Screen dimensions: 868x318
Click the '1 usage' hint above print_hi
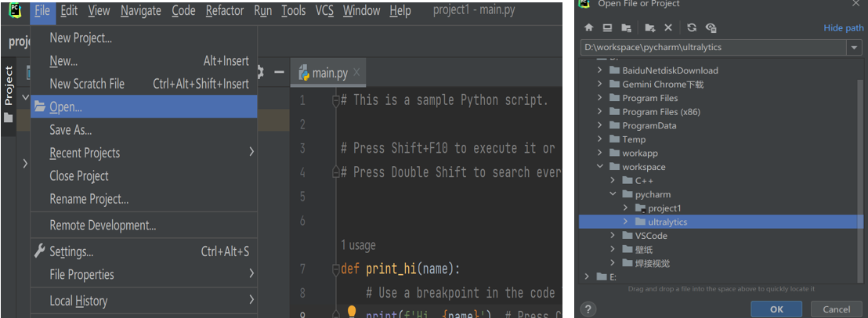(358, 245)
